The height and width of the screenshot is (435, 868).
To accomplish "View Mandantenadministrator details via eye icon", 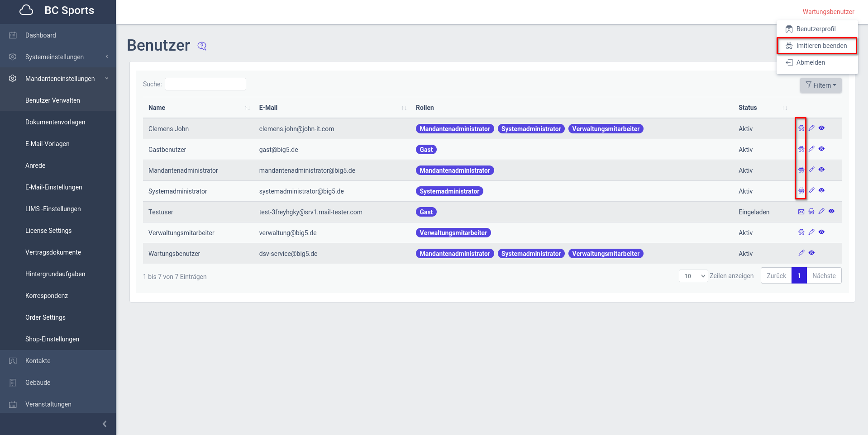I will pos(821,170).
